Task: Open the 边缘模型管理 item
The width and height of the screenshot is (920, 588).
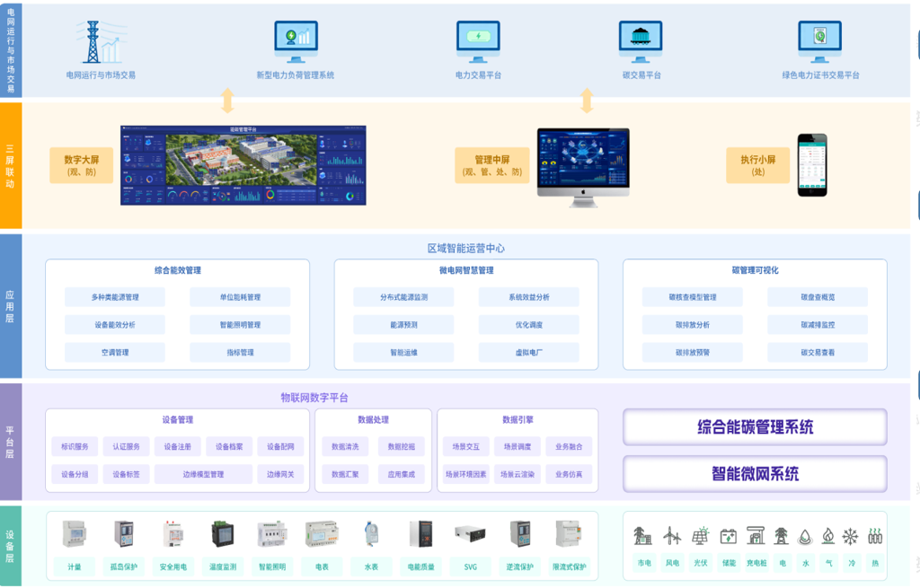Action: pyautogui.click(x=203, y=474)
